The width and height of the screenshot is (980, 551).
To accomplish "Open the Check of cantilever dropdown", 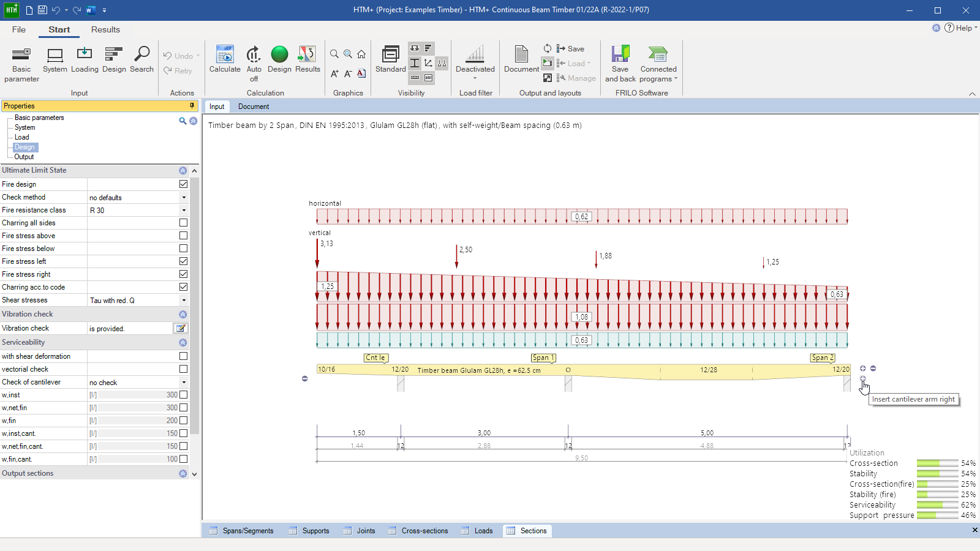I will point(183,382).
